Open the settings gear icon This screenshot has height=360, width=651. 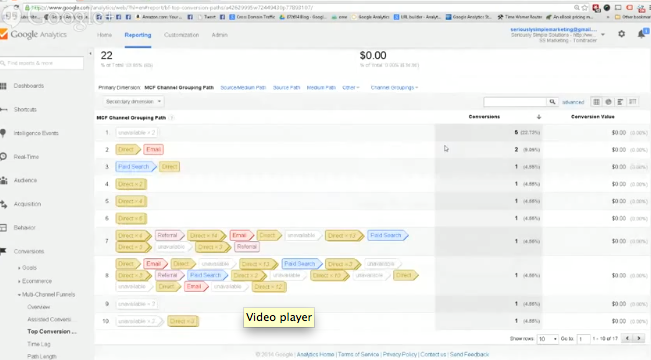click(622, 34)
